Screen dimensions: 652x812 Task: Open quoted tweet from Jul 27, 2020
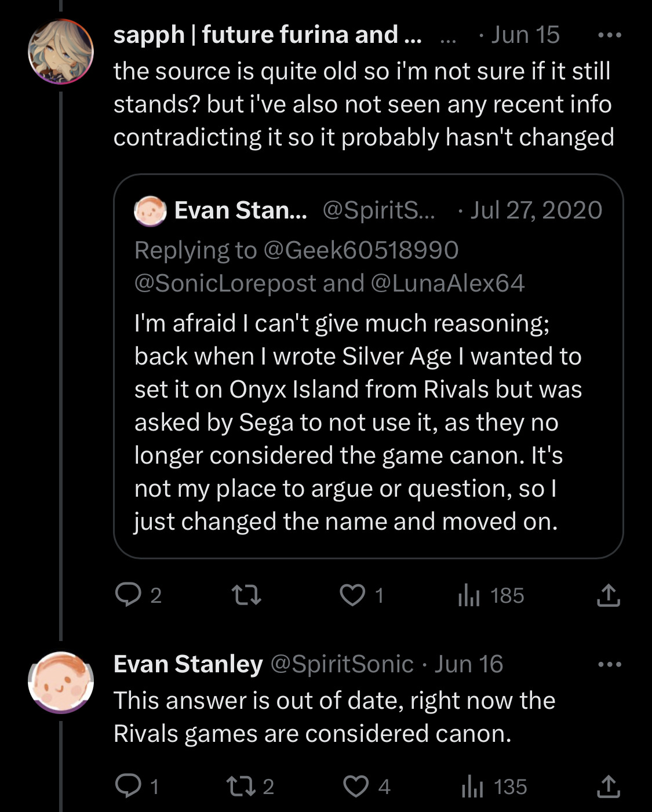(x=369, y=366)
